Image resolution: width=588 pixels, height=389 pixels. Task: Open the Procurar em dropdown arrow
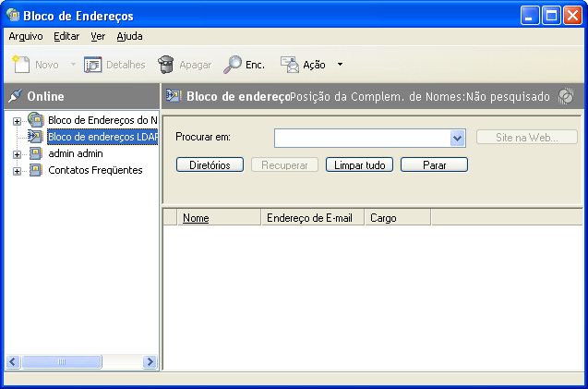point(457,138)
